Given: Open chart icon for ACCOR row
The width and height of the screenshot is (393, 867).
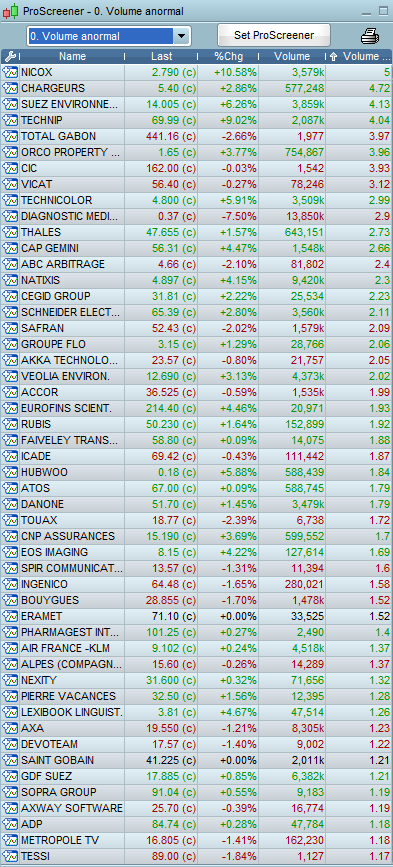Looking at the screenshot, I should 10,393.
